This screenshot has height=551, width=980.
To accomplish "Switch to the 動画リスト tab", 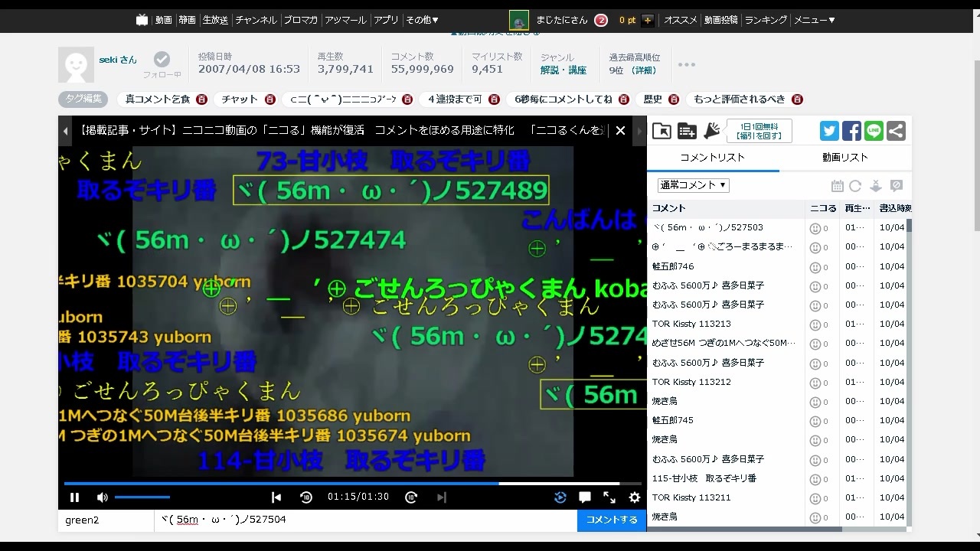I will 845,158.
